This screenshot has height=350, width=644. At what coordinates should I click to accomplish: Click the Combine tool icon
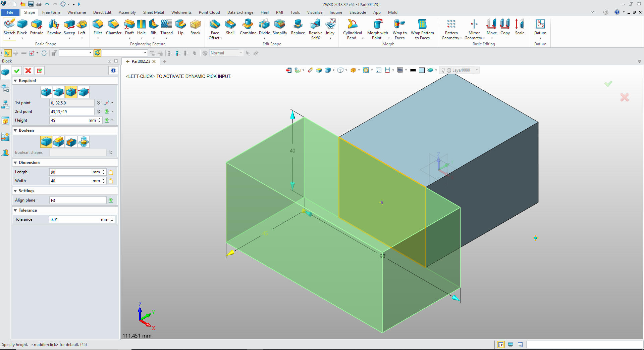coord(248,27)
